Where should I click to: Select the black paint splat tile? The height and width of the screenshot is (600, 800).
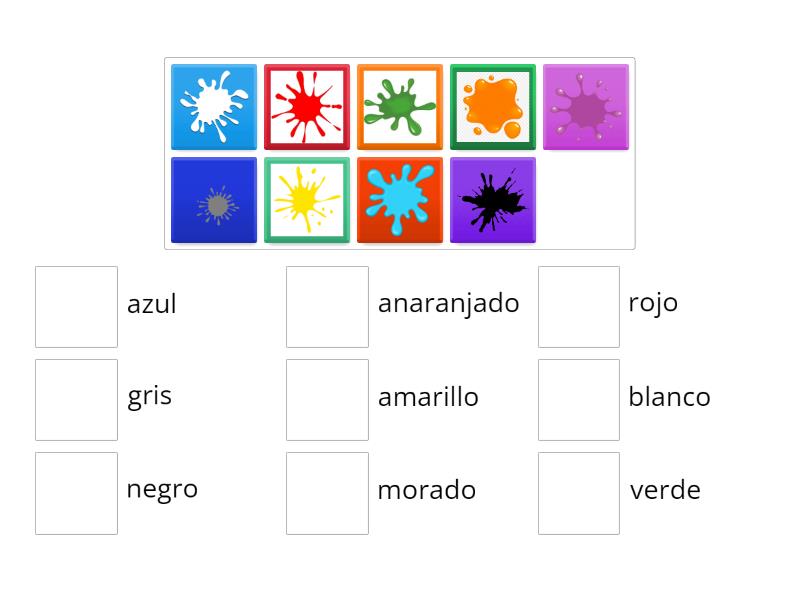493,200
